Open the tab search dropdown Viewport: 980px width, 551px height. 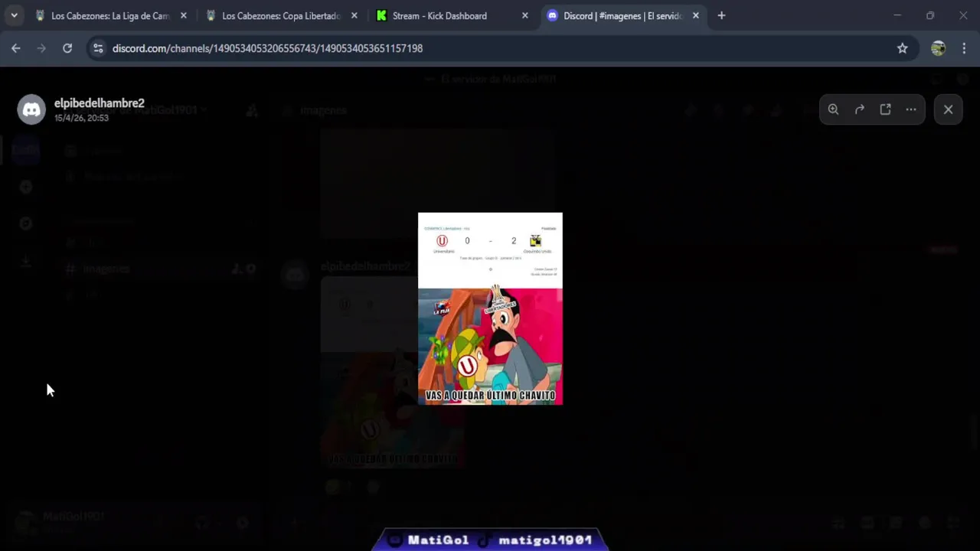tap(14, 15)
